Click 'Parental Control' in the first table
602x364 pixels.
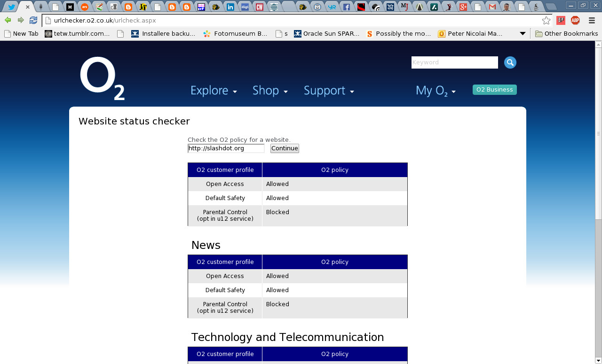[x=225, y=212]
